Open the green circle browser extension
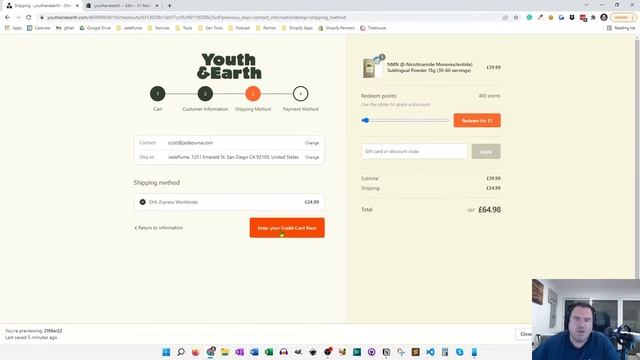The width and height of the screenshot is (640, 360). point(529,18)
